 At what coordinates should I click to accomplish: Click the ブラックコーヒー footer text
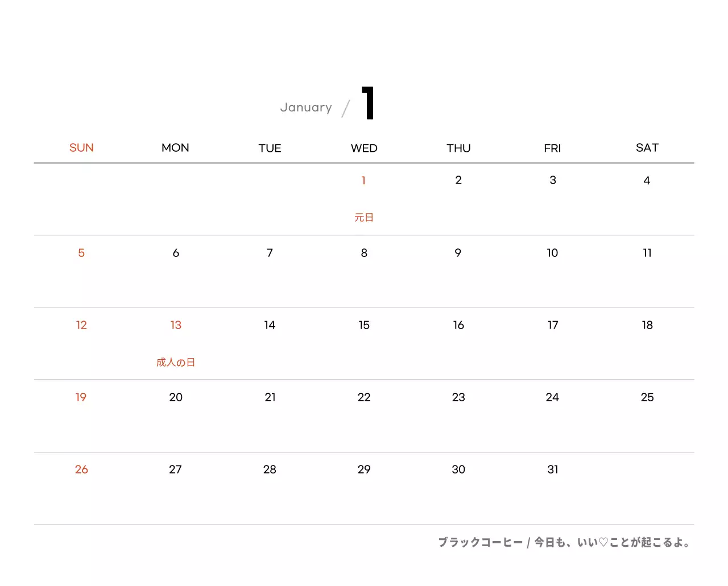[480, 542]
